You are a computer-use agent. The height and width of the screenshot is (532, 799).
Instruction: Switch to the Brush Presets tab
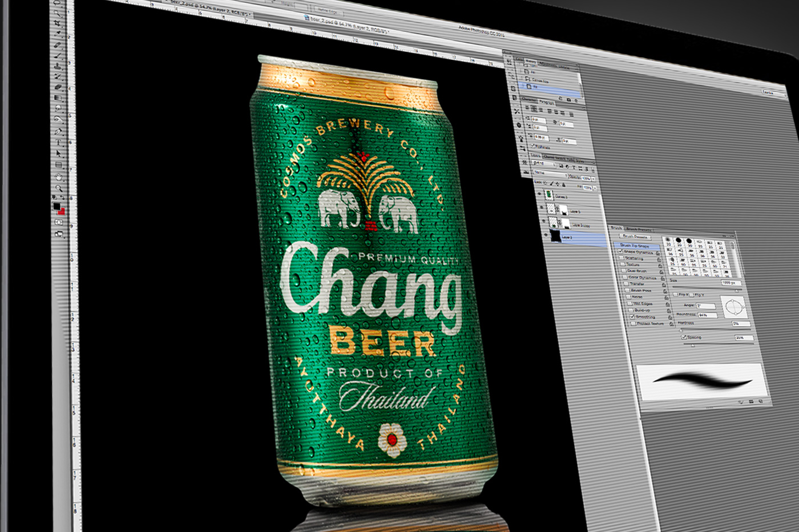[x=639, y=229]
